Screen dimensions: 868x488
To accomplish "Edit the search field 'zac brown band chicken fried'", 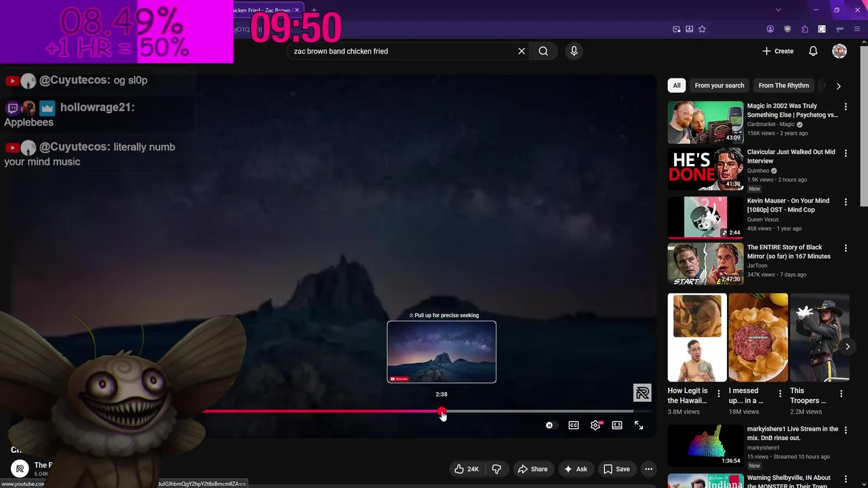I will click(x=403, y=51).
